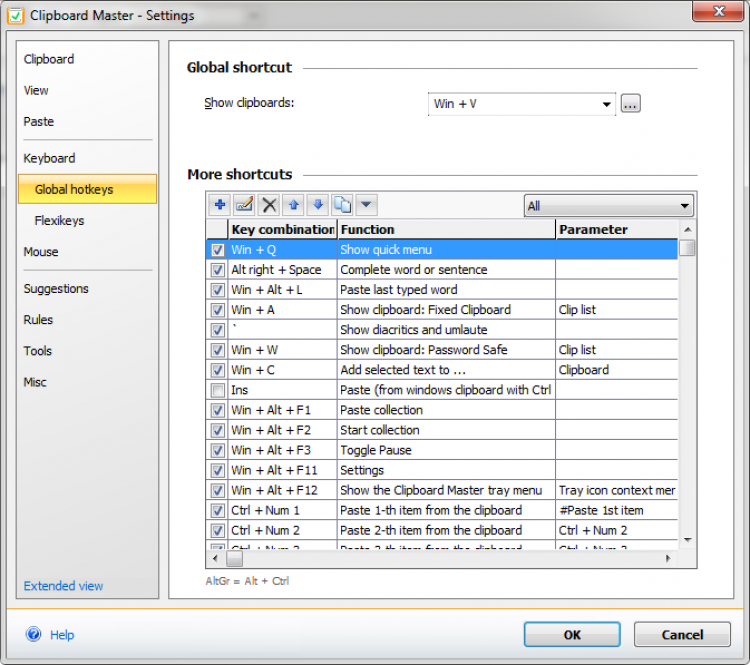
Task: Toggle checkbox for Win + C shortcut
Action: [218, 370]
